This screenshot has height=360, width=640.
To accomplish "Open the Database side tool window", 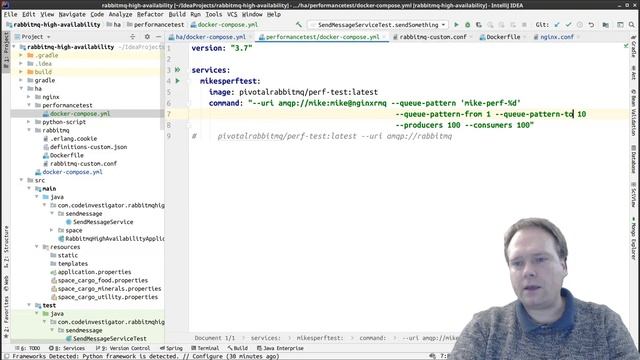I will [x=633, y=159].
